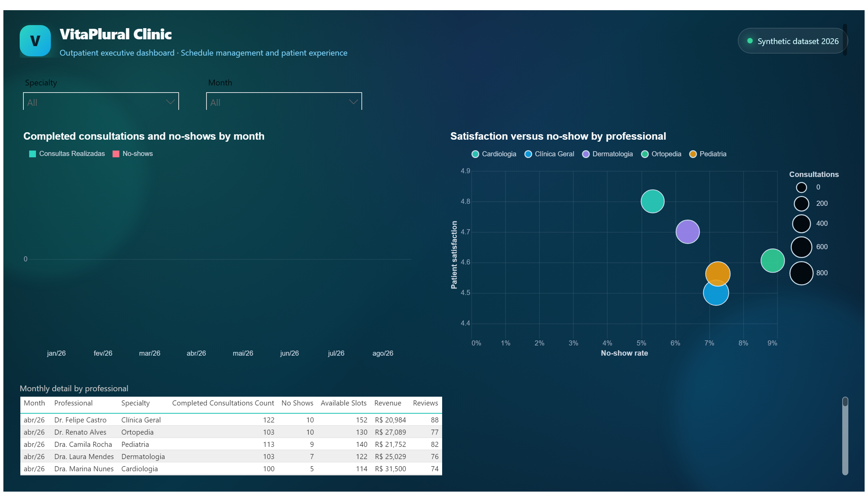Sort table by Revenue column header
This screenshot has height=495, width=868.
click(388, 403)
